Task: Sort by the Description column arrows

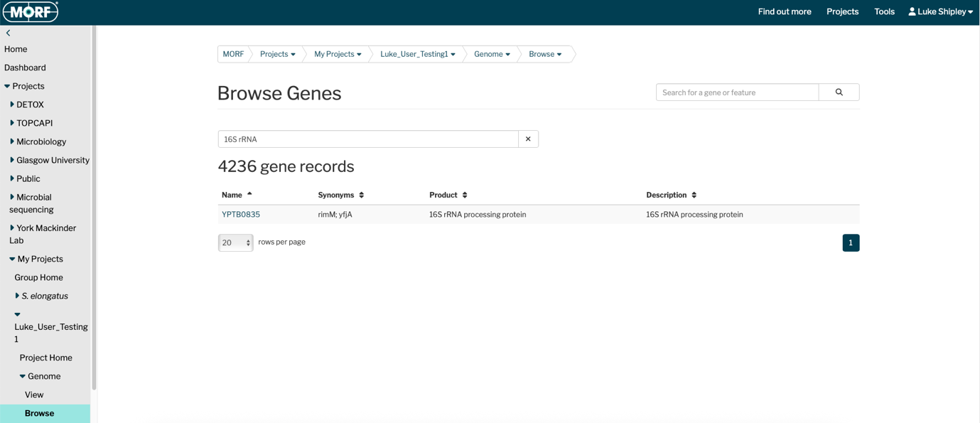Action: click(x=694, y=195)
